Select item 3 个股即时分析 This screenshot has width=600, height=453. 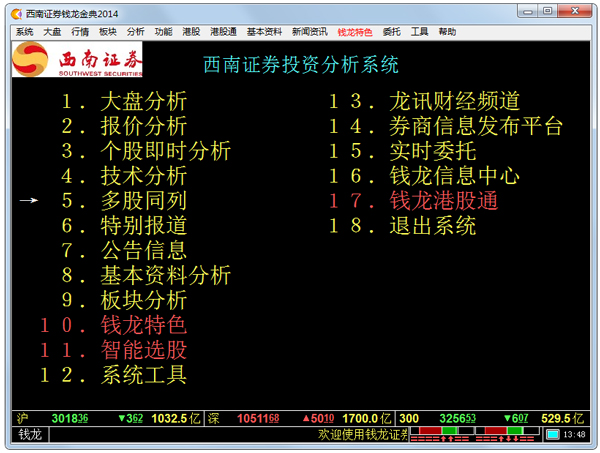click(146, 151)
